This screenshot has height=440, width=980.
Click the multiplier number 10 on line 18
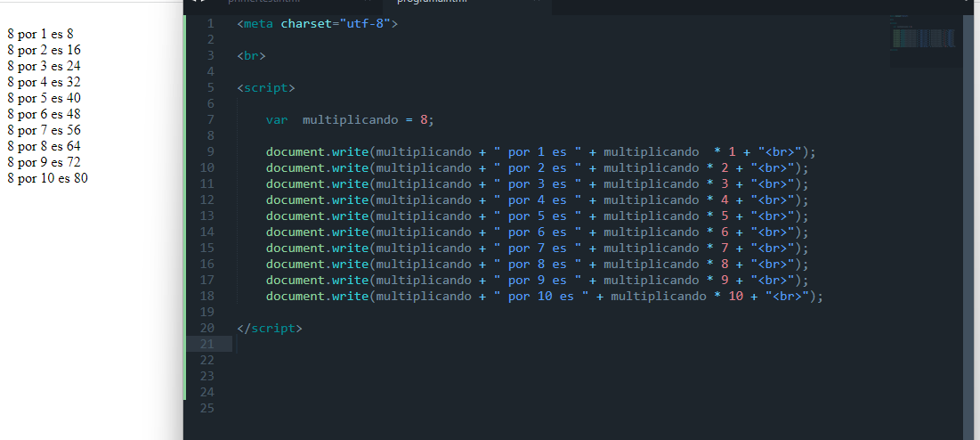coord(735,297)
